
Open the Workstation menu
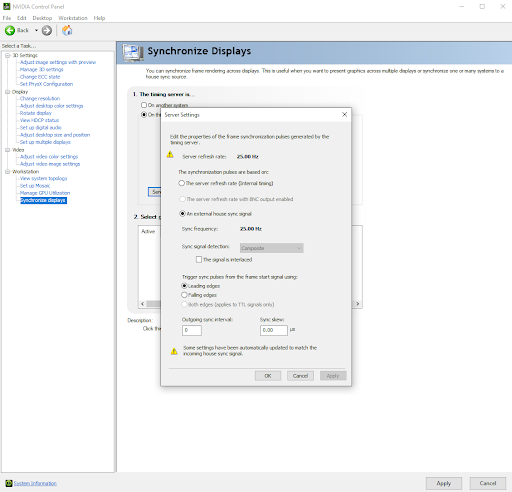73,18
